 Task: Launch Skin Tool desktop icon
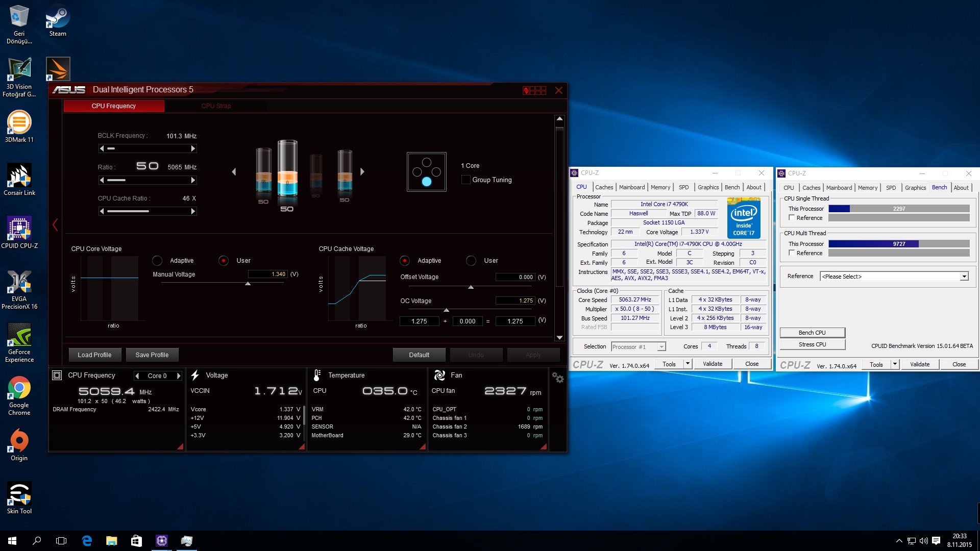19,498
